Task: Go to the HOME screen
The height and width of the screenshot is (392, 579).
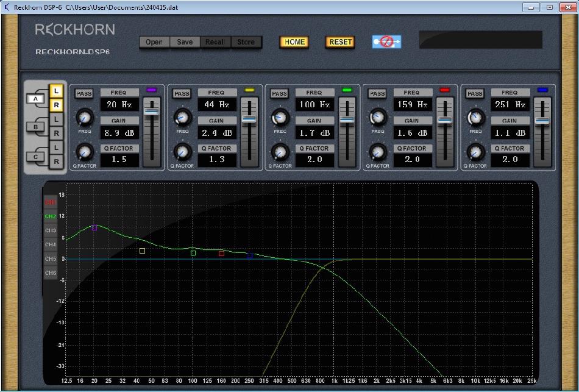Action: (x=294, y=42)
